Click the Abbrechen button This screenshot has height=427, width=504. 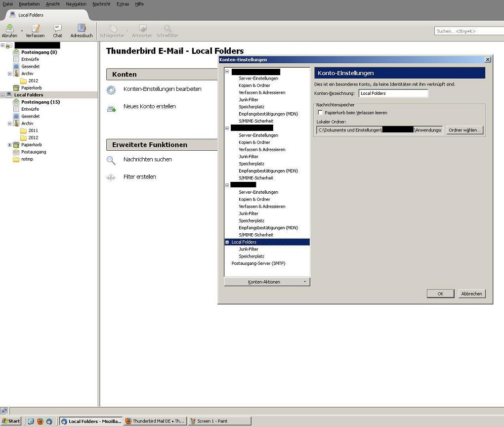pyautogui.click(x=471, y=294)
